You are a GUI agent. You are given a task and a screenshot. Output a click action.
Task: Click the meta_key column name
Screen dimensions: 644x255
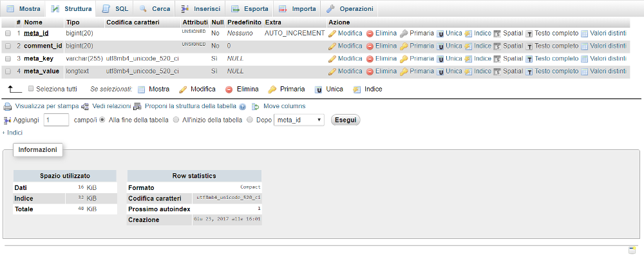click(39, 59)
